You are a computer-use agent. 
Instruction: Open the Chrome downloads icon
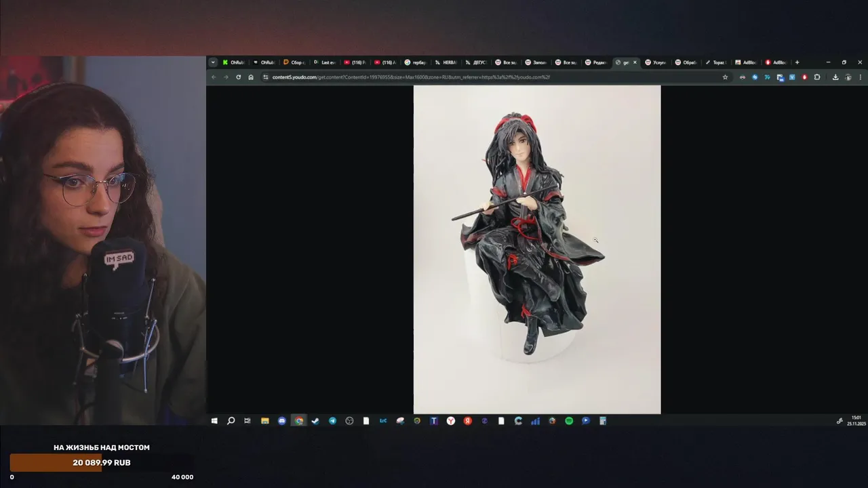[835, 77]
